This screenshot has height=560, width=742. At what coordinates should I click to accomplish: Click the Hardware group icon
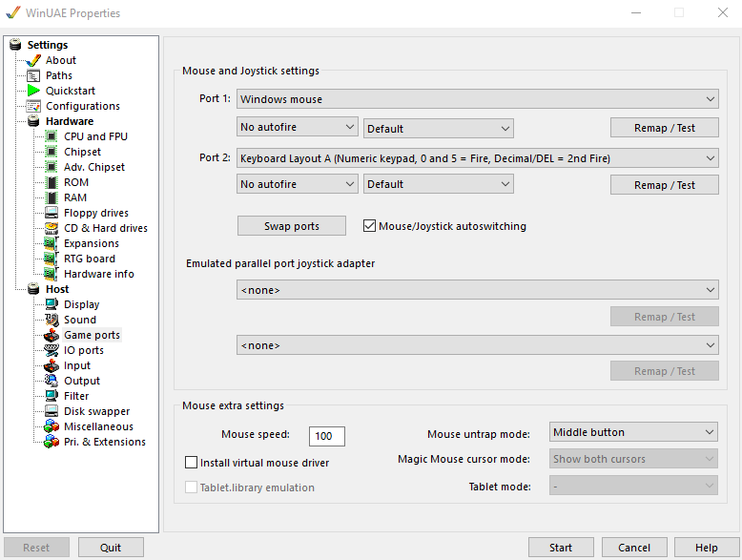pos(33,121)
